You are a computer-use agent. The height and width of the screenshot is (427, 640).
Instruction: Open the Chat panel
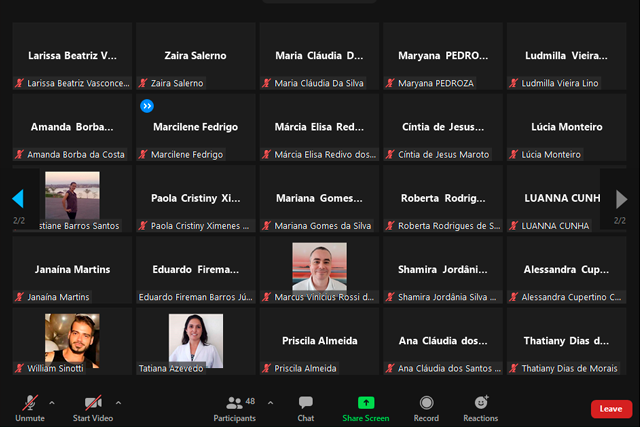(306, 405)
